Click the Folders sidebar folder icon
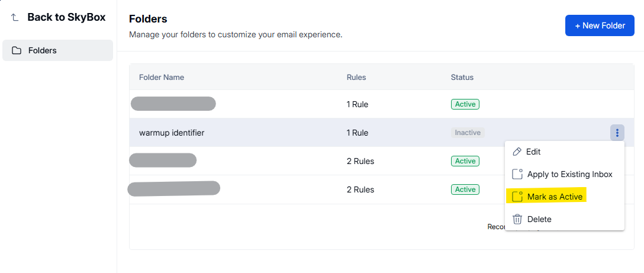 coord(17,50)
